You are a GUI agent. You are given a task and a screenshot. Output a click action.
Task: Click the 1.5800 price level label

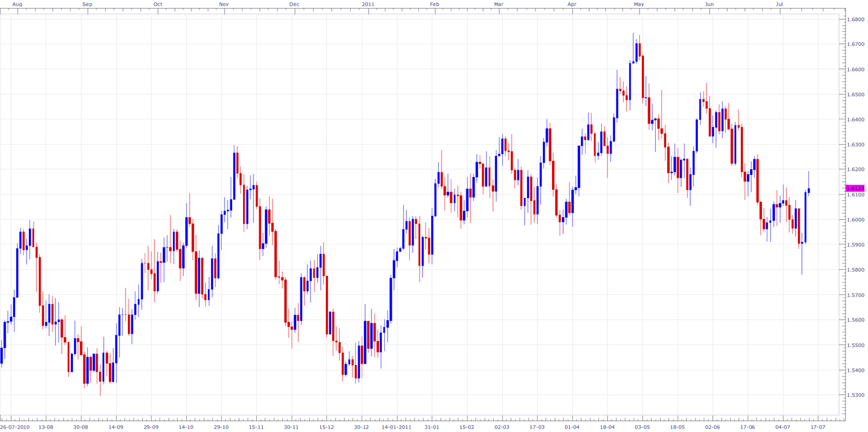tap(855, 270)
